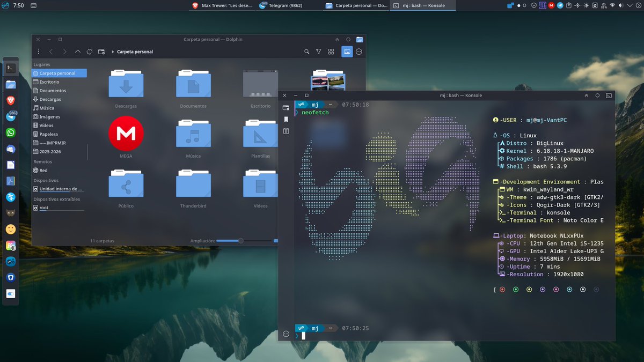The height and width of the screenshot is (362, 644).
Task: Select 2025-2026 entry in Places sidebar
Action: (x=59, y=151)
